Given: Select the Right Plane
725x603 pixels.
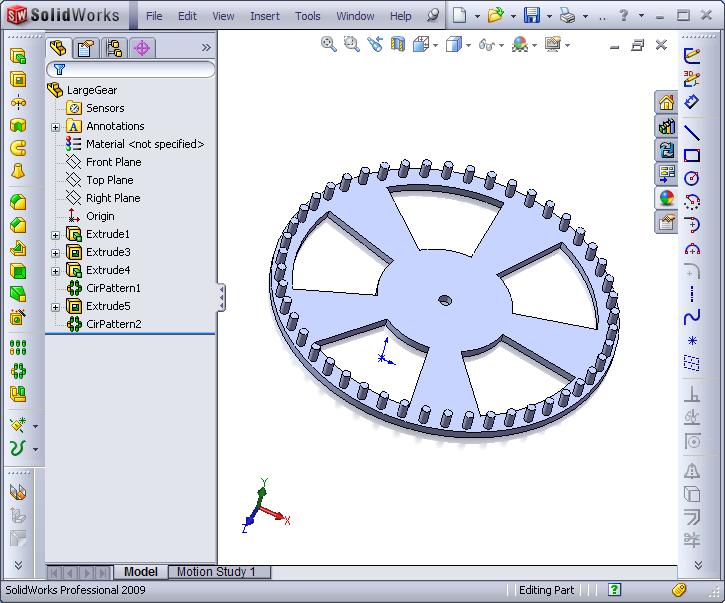Looking at the screenshot, I should (113, 198).
